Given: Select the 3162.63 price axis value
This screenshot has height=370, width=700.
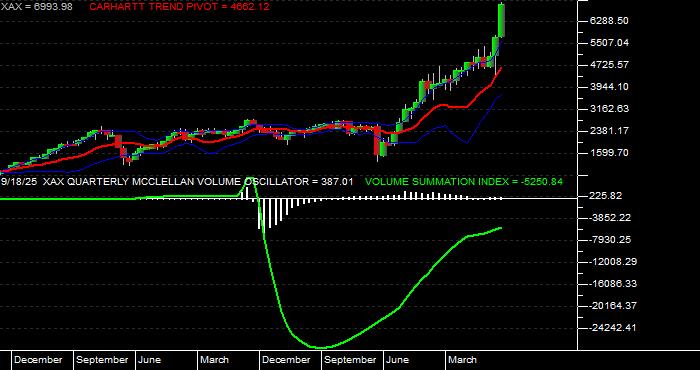Looking at the screenshot, I should point(608,109).
